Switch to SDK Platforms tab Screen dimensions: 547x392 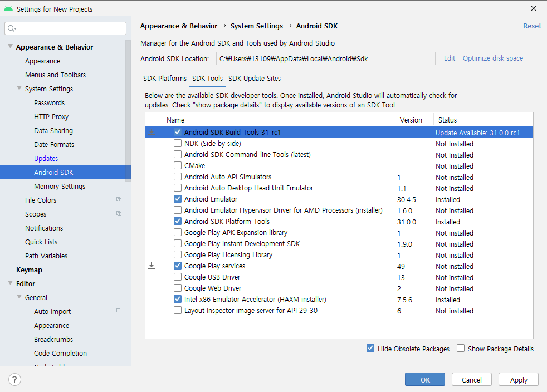[x=165, y=79]
